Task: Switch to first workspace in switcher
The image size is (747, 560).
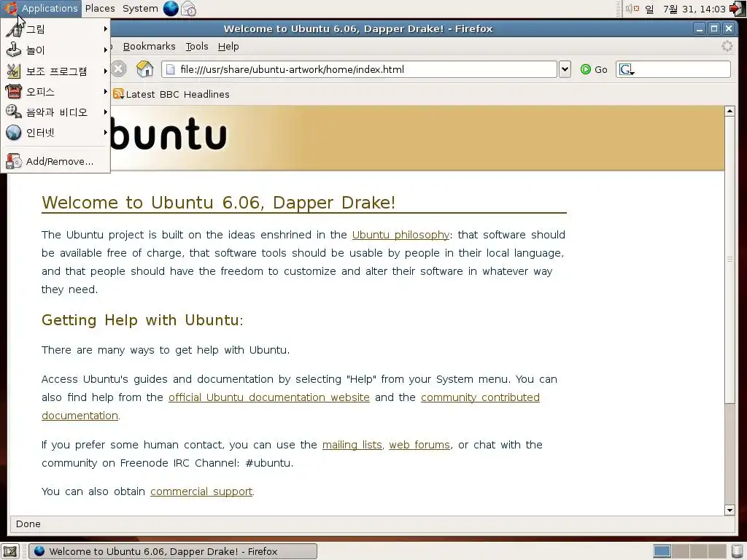Action: (x=662, y=551)
